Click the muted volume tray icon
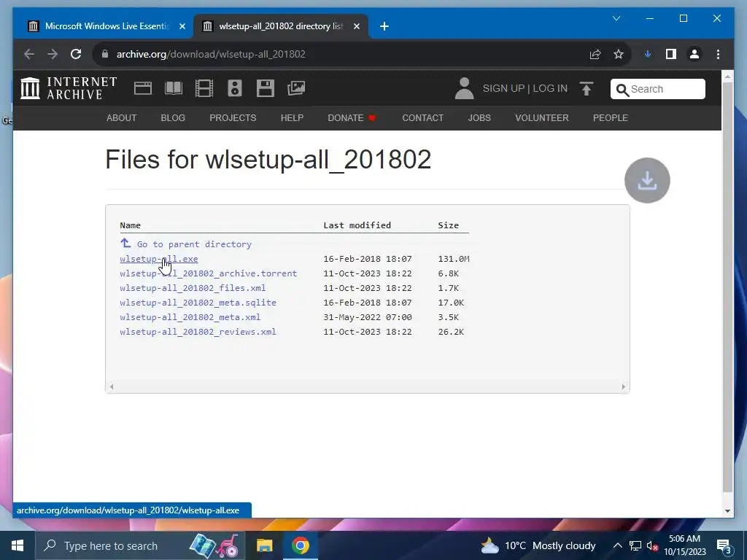 pos(652,545)
